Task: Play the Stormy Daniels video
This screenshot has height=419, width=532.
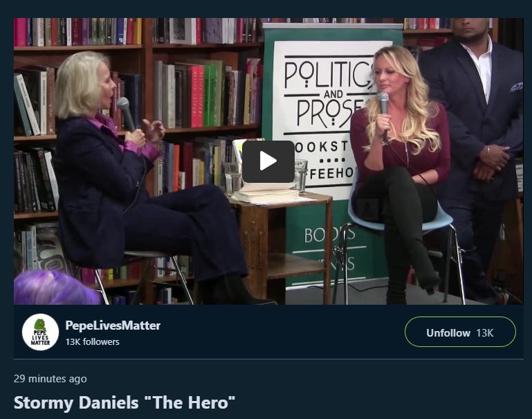Action: (268, 161)
